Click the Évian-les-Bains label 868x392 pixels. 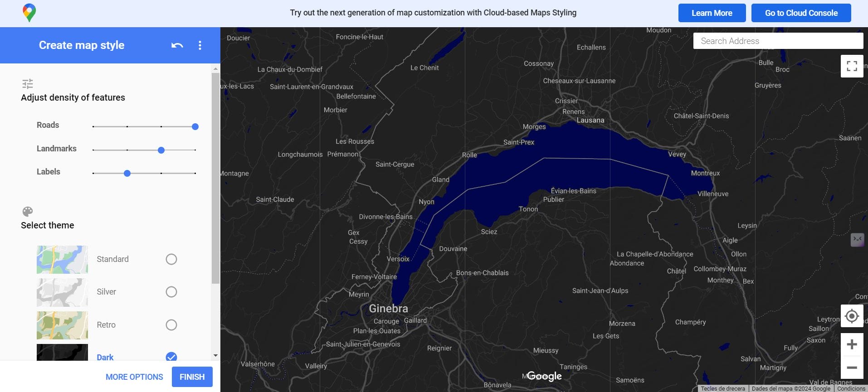574,191
